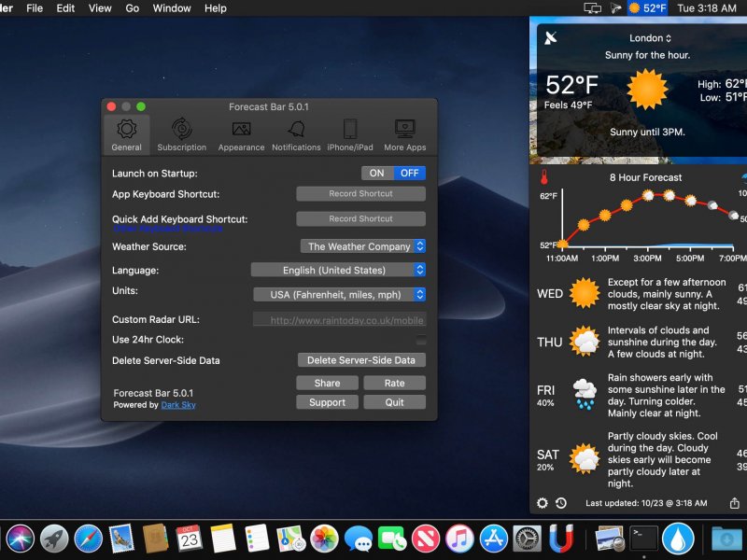Viewport: 747px width, 560px height.
Task: Click the Rate button
Action: point(394,383)
